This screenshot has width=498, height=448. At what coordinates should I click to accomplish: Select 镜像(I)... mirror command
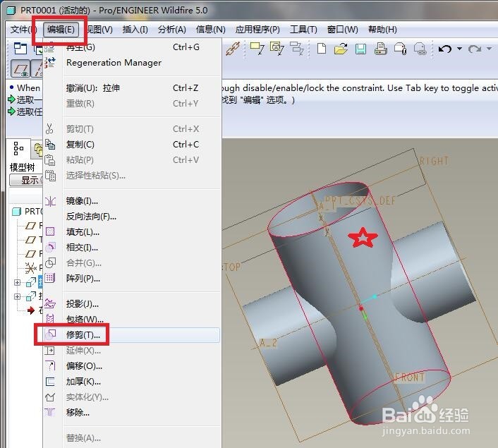pyautogui.click(x=132, y=201)
